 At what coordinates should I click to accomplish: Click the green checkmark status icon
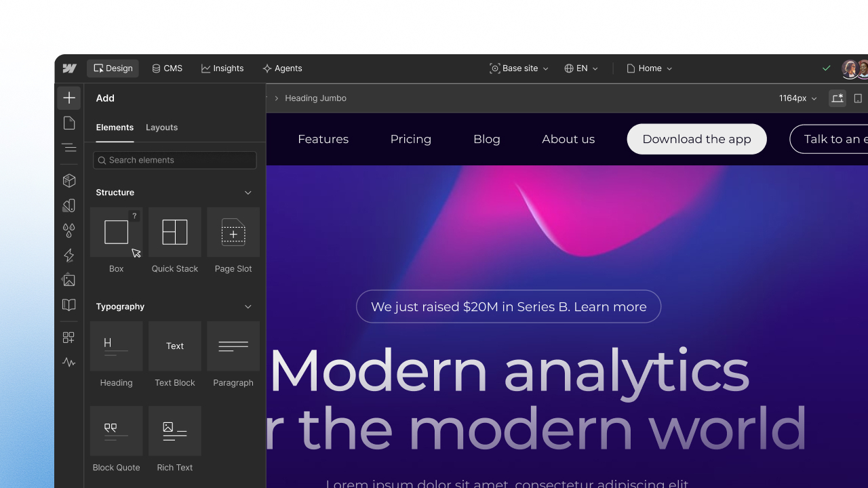click(x=827, y=68)
